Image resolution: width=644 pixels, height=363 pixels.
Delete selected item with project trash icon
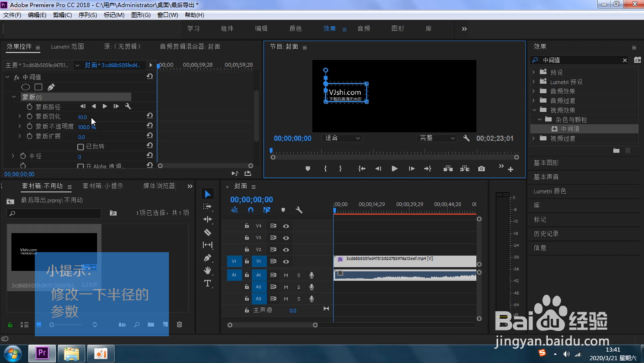(180, 324)
